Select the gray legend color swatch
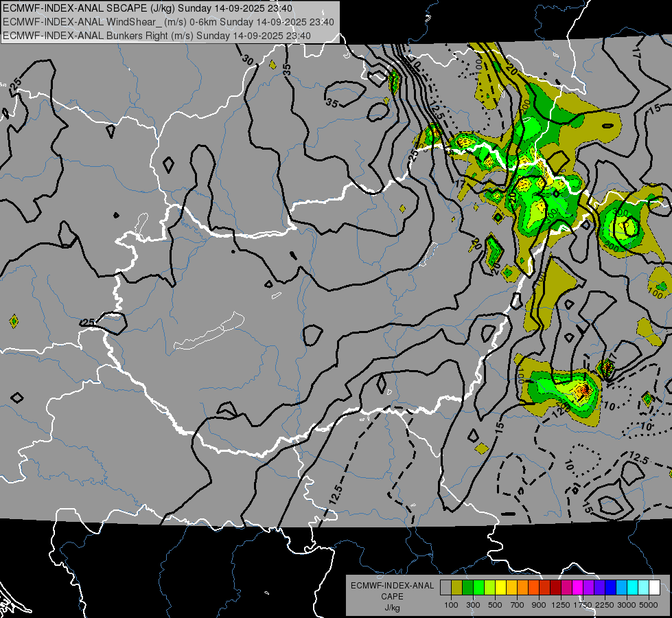This screenshot has width=672, height=618. (x=445, y=587)
